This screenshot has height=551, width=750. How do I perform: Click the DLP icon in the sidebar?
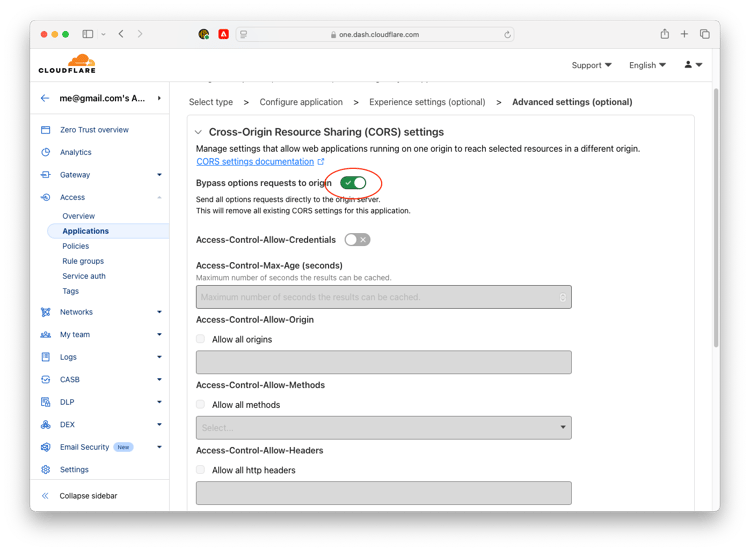45,402
